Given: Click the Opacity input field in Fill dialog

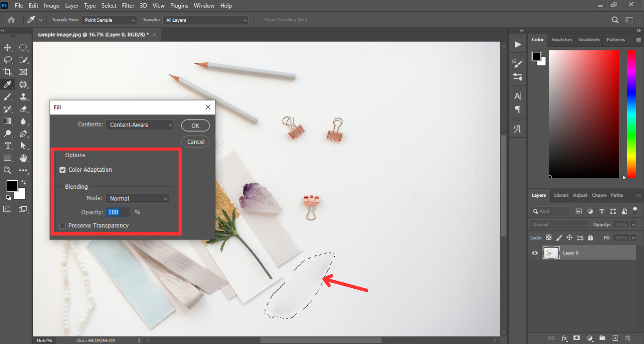Looking at the screenshot, I should (x=118, y=212).
